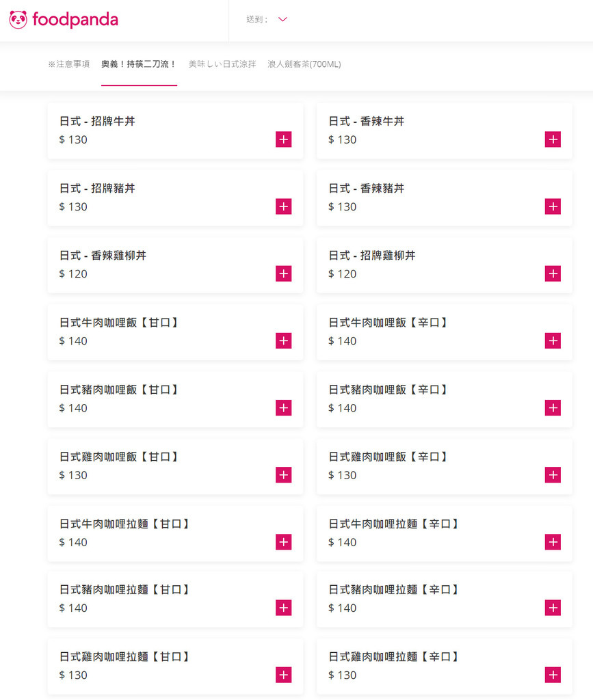The image size is (593, 700).
Task: Expand the 送到 delivery address dropdown
Action: click(x=282, y=19)
